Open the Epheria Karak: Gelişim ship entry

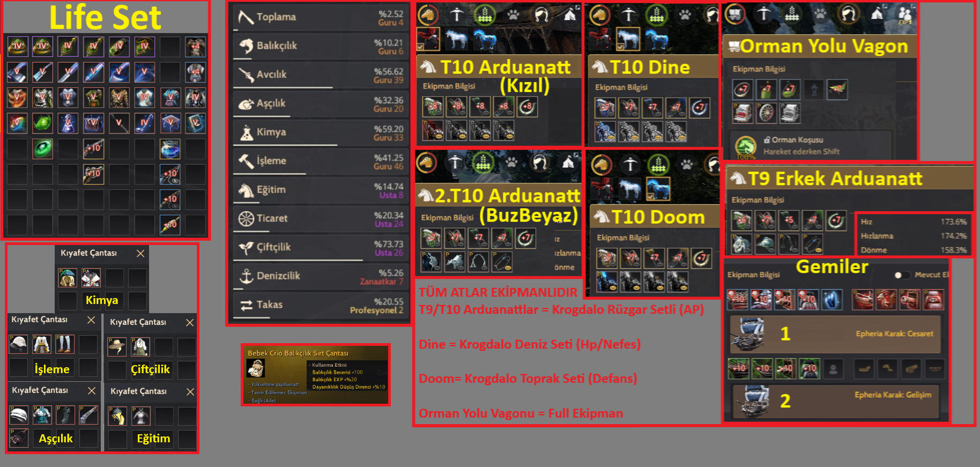coord(835,401)
